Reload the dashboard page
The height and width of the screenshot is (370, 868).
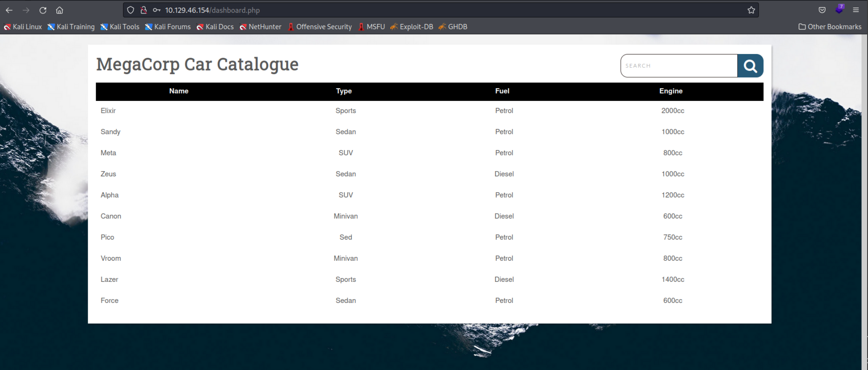[x=43, y=10]
